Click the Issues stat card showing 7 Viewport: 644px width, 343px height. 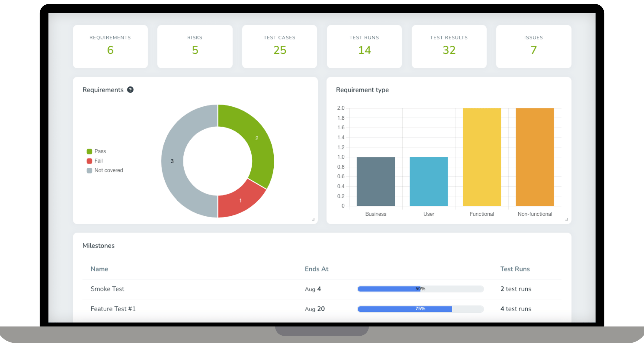[x=533, y=46]
